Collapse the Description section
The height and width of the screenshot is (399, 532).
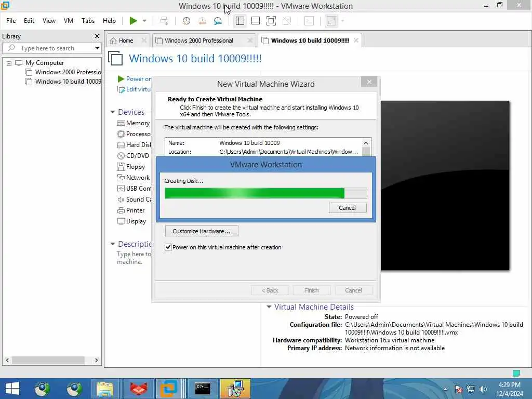(113, 244)
